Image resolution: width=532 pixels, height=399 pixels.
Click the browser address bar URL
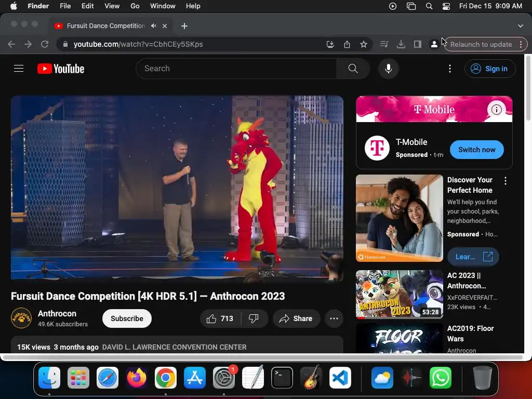(x=138, y=45)
